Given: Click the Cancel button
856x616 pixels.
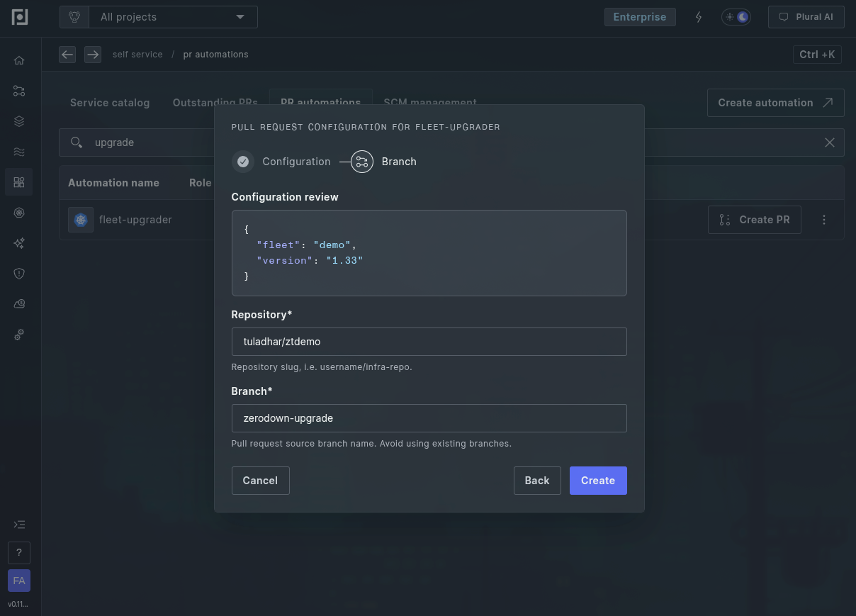Looking at the screenshot, I should point(260,481).
